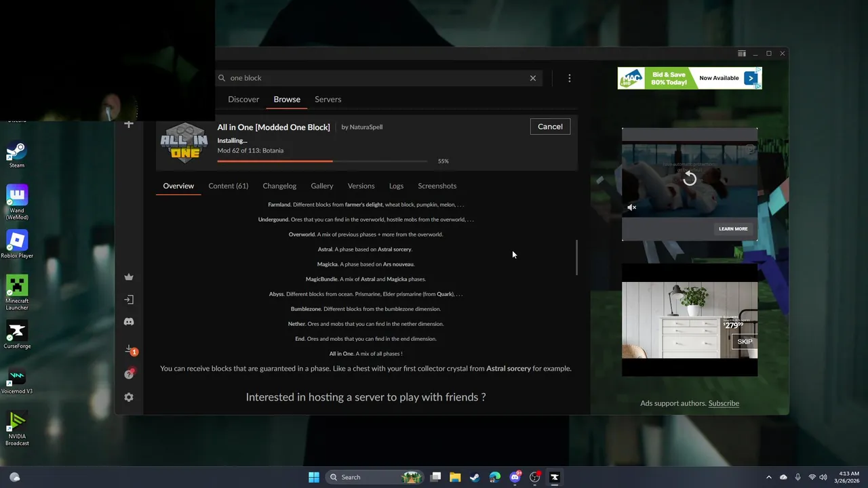868x488 pixels.
Task: Open Task View on the taskbar
Action: pyautogui.click(x=436, y=477)
